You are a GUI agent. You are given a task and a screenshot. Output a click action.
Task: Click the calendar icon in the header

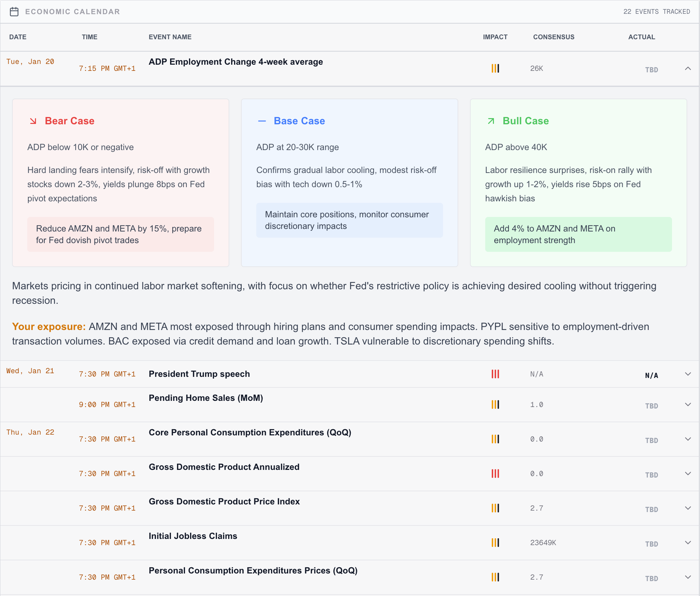click(x=14, y=12)
